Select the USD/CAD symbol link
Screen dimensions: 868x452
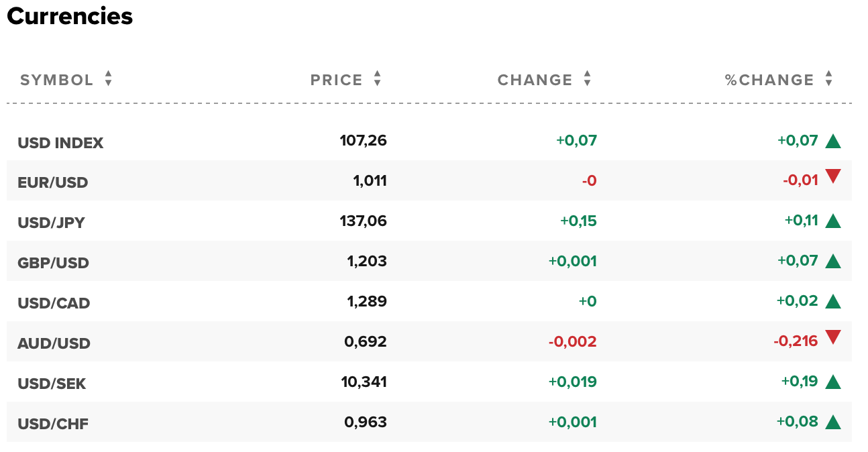(x=54, y=303)
